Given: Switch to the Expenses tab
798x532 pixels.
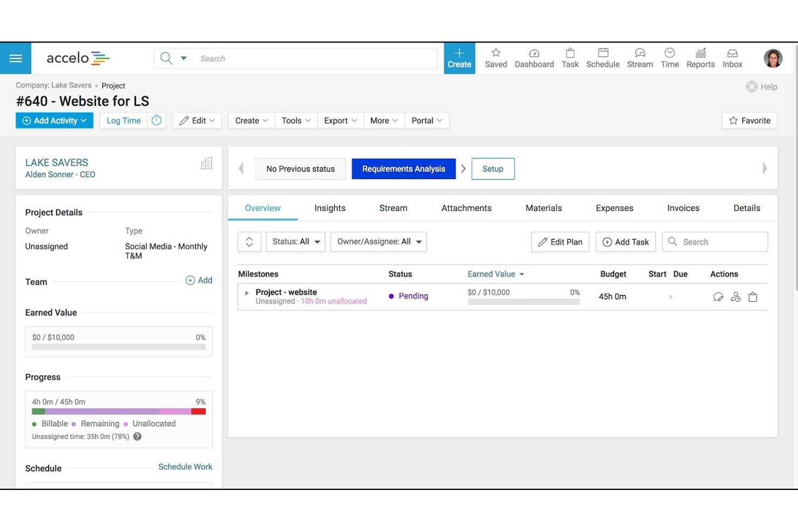Looking at the screenshot, I should tap(615, 208).
